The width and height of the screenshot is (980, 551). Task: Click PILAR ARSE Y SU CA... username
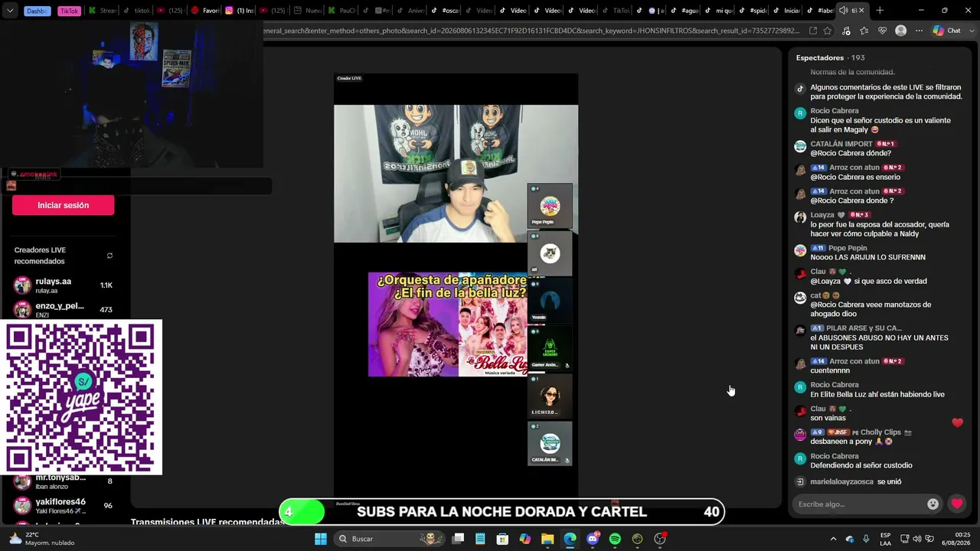click(x=864, y=328)
